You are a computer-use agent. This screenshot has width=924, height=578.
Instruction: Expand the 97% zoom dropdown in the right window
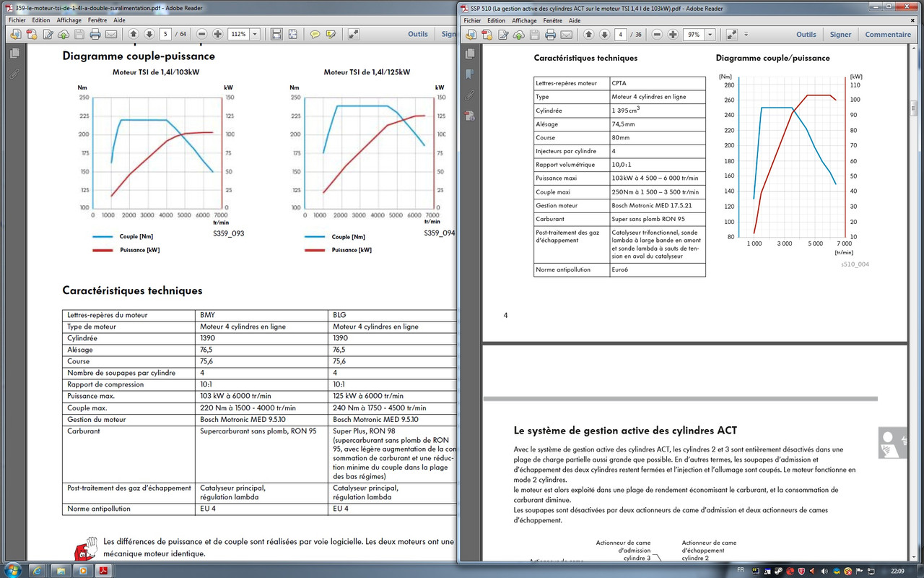pyautogui.click(x=710, y=34)
